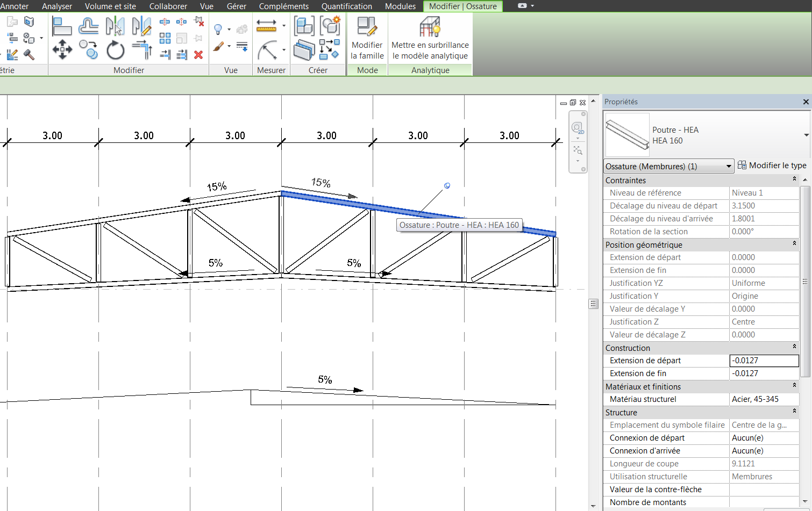812x511 pixels.
Task: Click the Measure ruler tool
Action: coord(266,25)
